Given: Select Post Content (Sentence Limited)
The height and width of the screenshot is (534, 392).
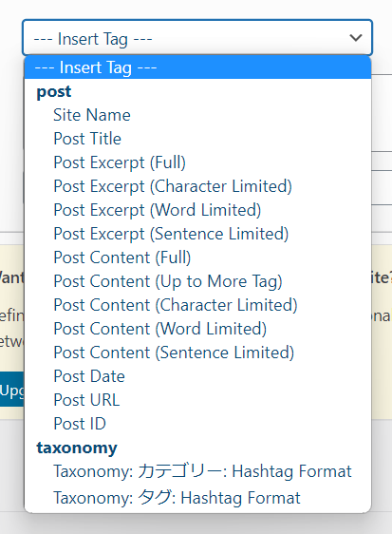Looking at the screenshot, I should tap(197, 353).
